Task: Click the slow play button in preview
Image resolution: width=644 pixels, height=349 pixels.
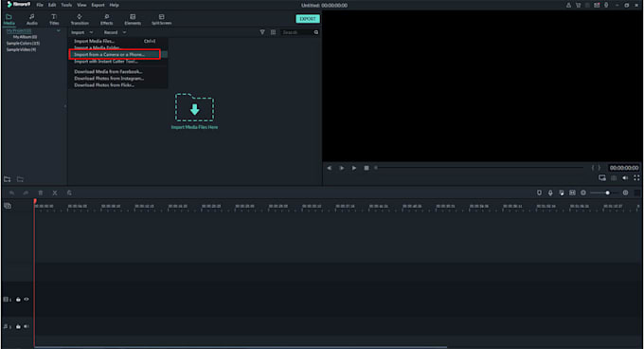Action: pyautogui.click(x=341, y=168)
